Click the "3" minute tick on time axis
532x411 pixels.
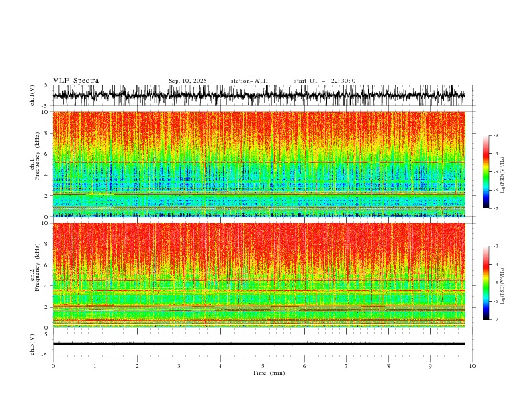pos(179,366)
